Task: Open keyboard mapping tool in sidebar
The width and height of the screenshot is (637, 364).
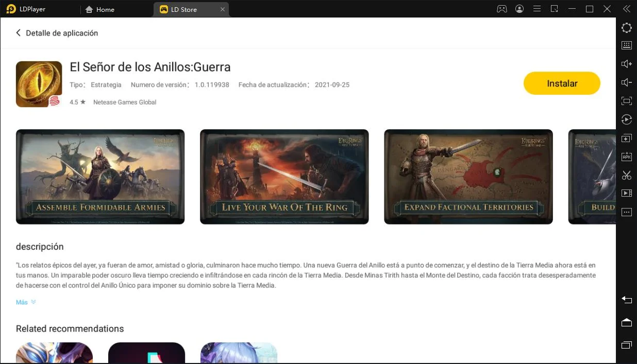Action: coord(627,45)
